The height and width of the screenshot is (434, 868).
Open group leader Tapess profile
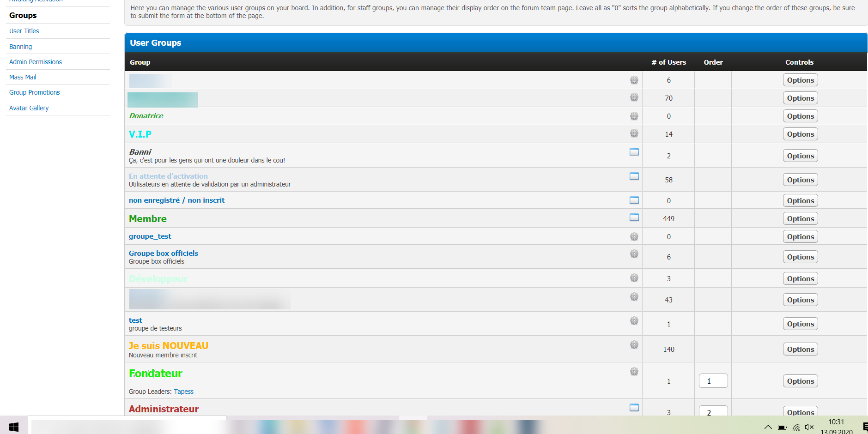[184, 392]
